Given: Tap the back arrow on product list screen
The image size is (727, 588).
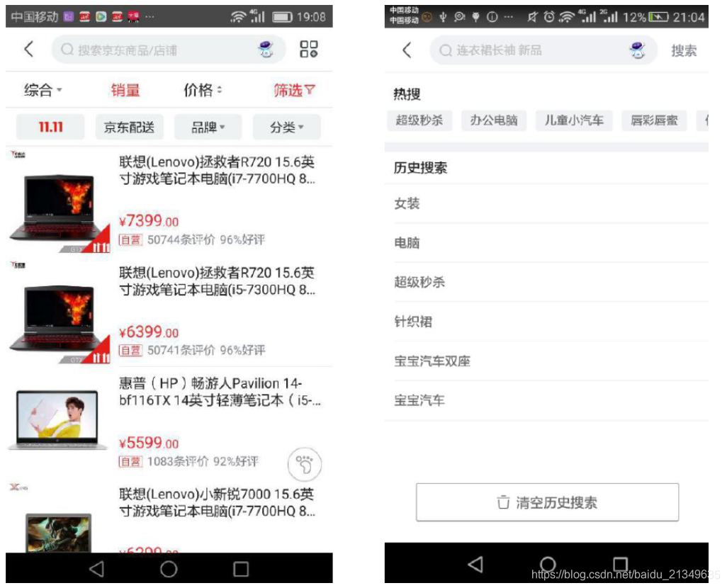Looking at the screenshot, I should 29,49.
